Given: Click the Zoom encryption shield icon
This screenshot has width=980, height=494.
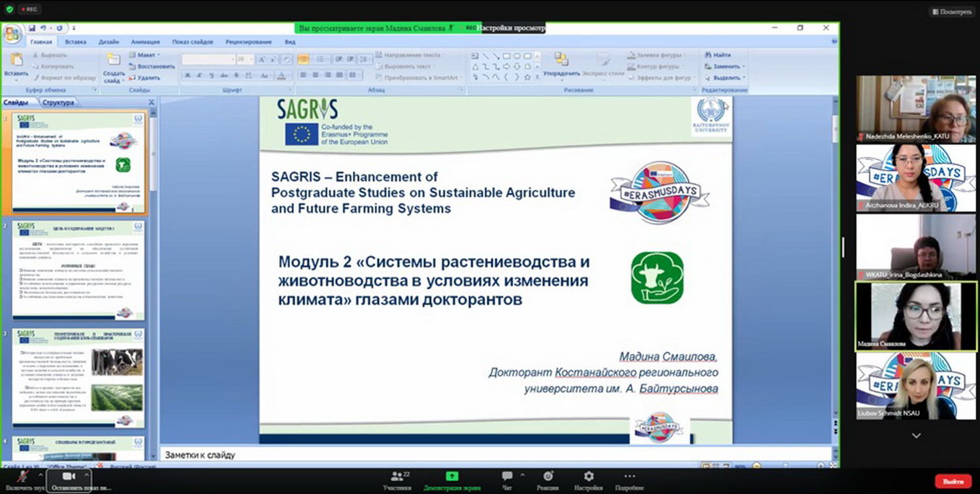Looking at the screenshot, I should click(x=9, y=10).
